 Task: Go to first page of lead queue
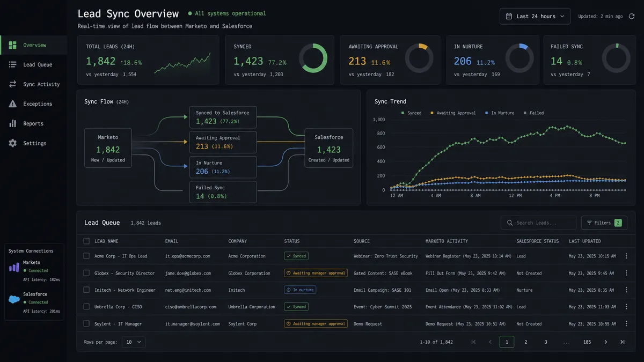(x=473, y=342)
